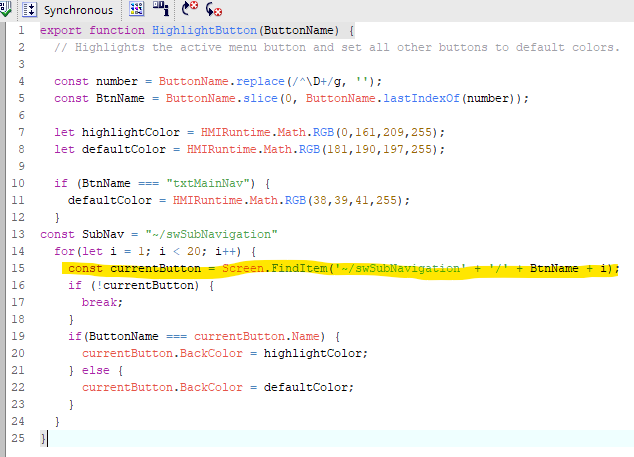
Task: Click 'FindItem' method on line 15
Action: click(x=299, y=269)
